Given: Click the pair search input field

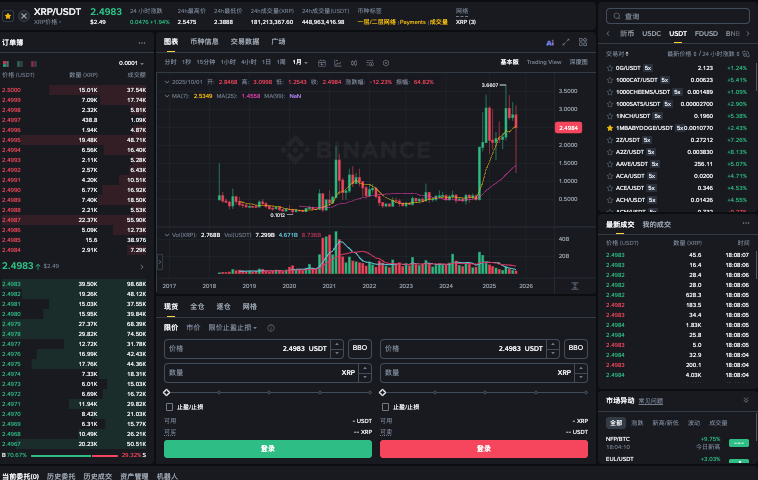Looking at the screenshot, I should (680, 16).
